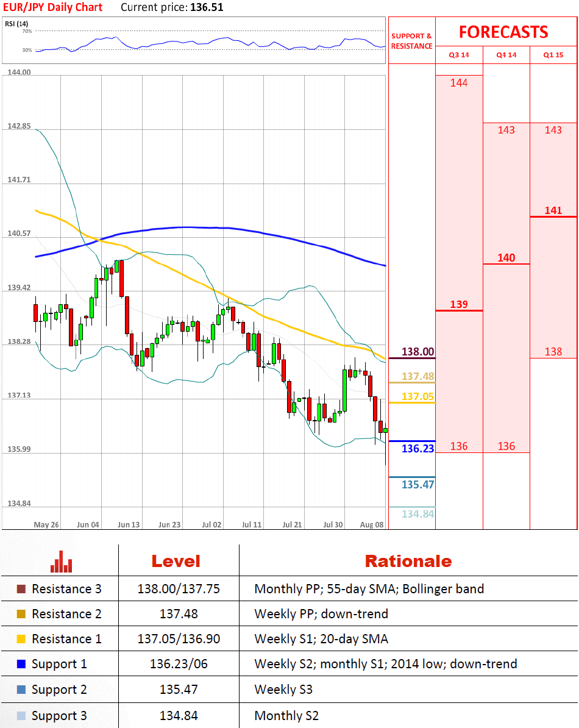Click the 136 value in Q4 14 column
This screenshot has width=579, height=728.
(x=506, y=446)
